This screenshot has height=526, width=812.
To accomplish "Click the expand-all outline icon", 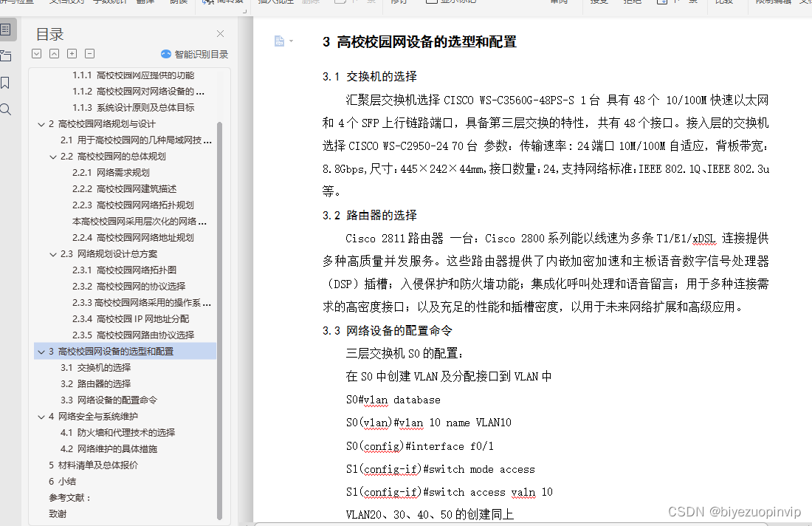I will [36, 53].
